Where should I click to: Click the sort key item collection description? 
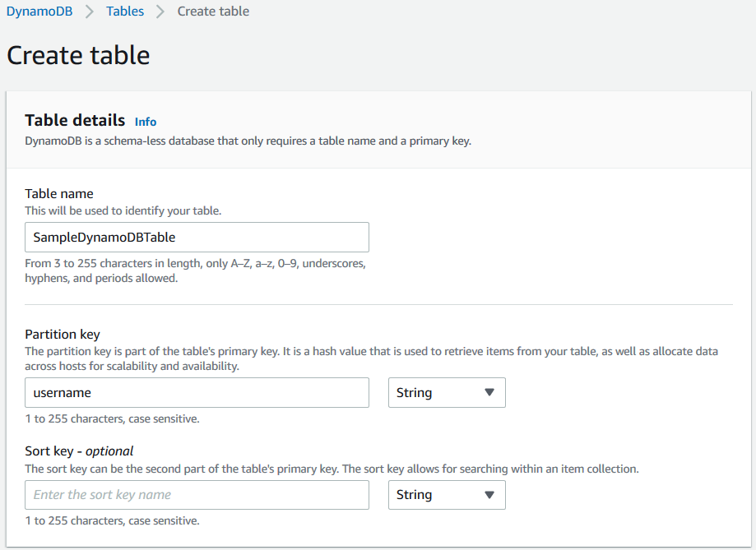pyautogui.click(x=332, y=469)
